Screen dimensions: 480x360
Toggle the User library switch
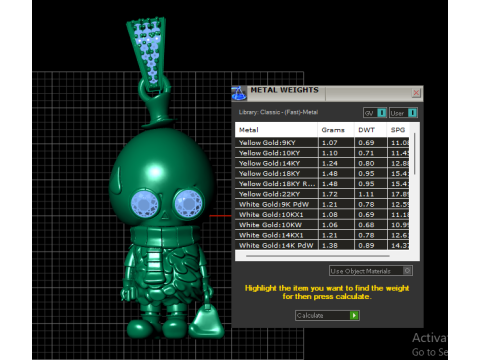[403, 113]
